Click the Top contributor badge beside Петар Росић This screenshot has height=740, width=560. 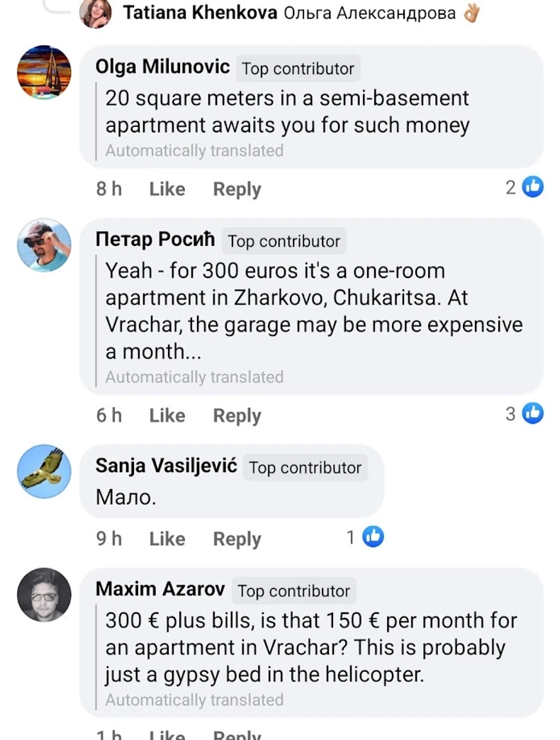[x=284, y=241]
